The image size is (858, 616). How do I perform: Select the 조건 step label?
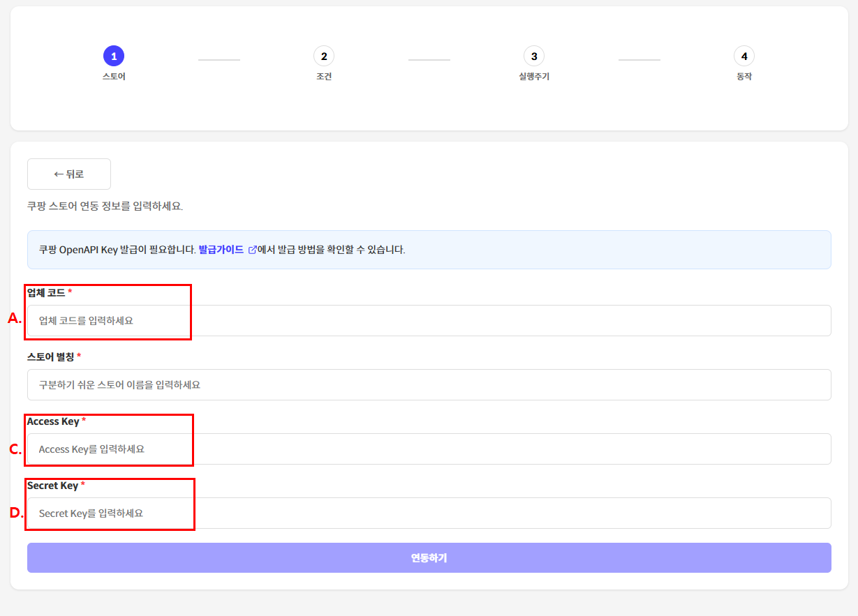click(324, 77)
